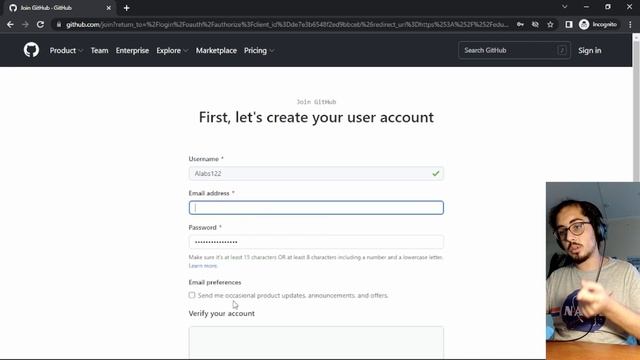Click the webcam video overlay
Image resolution: width=640 pixels, height=360 pixels.
pos(593,271)
